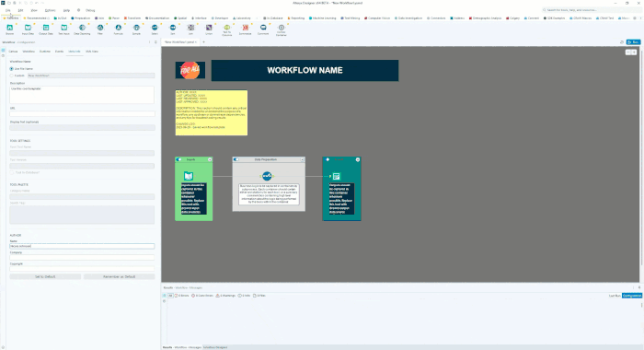The width and height of the screenshot is (644, 350).
Task: Select the Select tool in the palette
Action: 155,29
